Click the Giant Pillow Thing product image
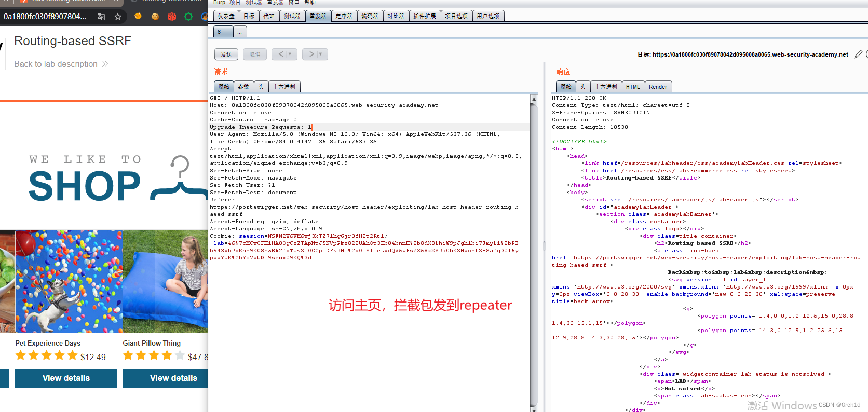Image resolution: width=868 pixels, height=412 pixels. pos(166,281)
